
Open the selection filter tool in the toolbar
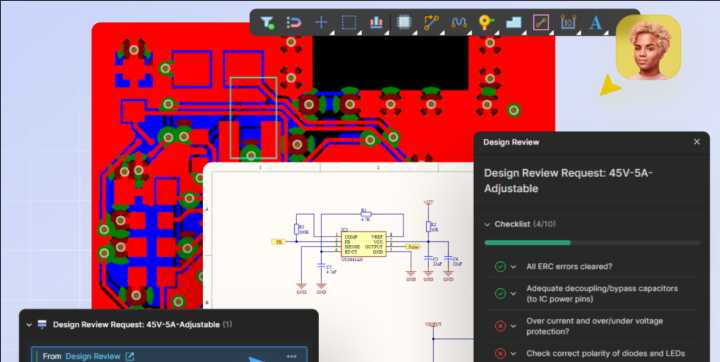tap(267, 23)
